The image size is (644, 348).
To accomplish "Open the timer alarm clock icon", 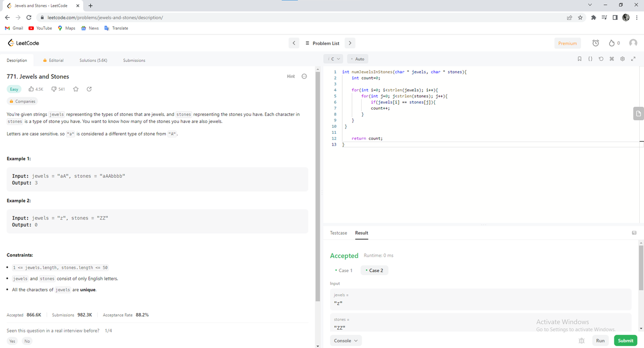I will click(x=595, y=43).
